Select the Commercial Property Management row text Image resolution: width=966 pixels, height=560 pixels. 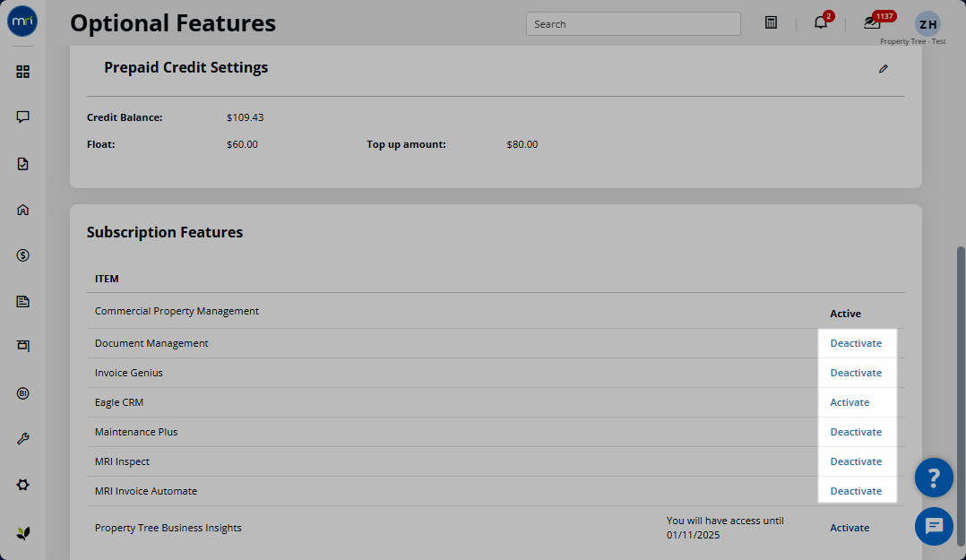177,311
